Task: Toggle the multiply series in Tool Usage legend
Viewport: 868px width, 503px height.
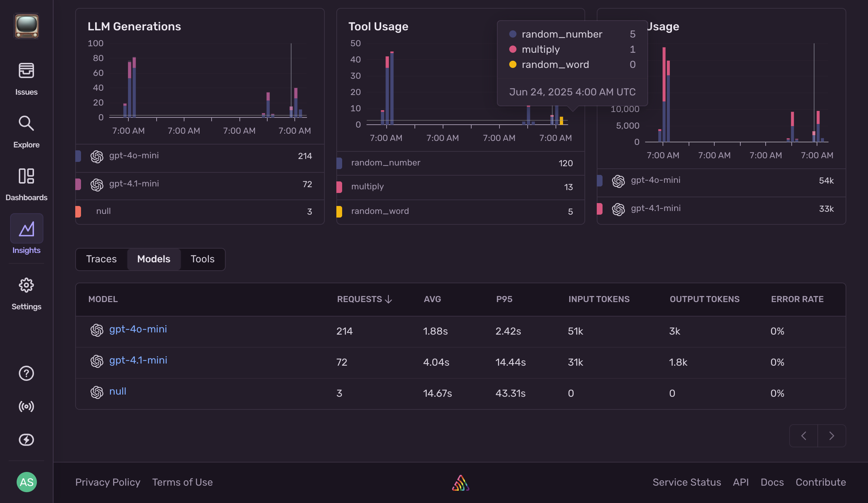Action: pyautogui.click(x=367, y=186)
